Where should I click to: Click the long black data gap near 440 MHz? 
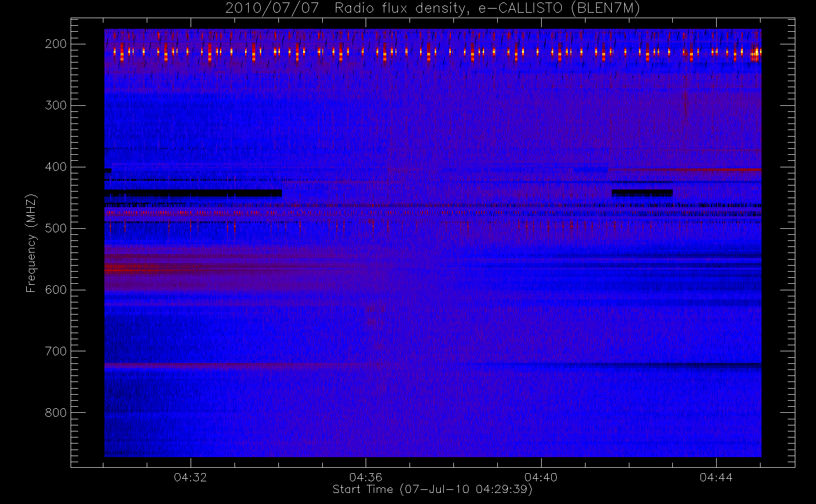(x=193, y=193)
